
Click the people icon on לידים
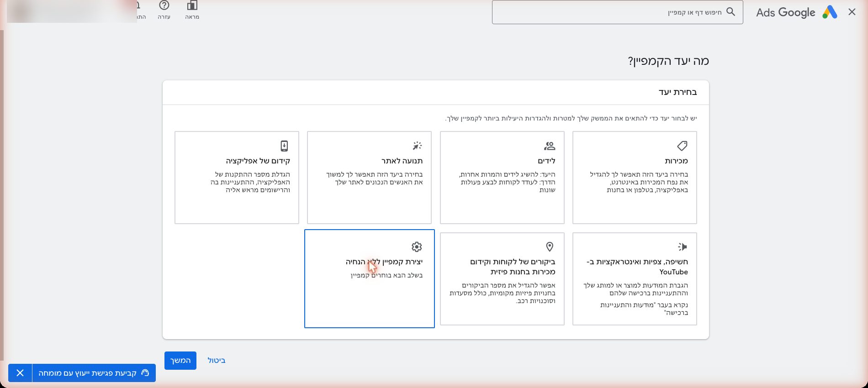[550, 146]
